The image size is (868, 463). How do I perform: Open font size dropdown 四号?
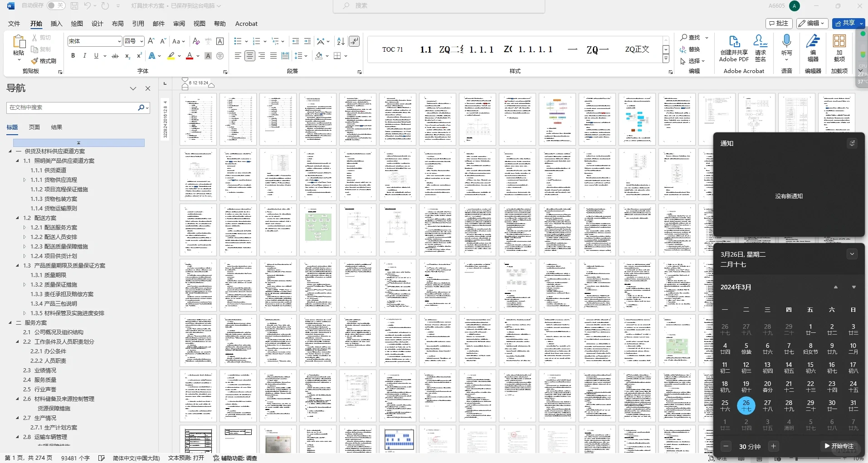(141, 41)
